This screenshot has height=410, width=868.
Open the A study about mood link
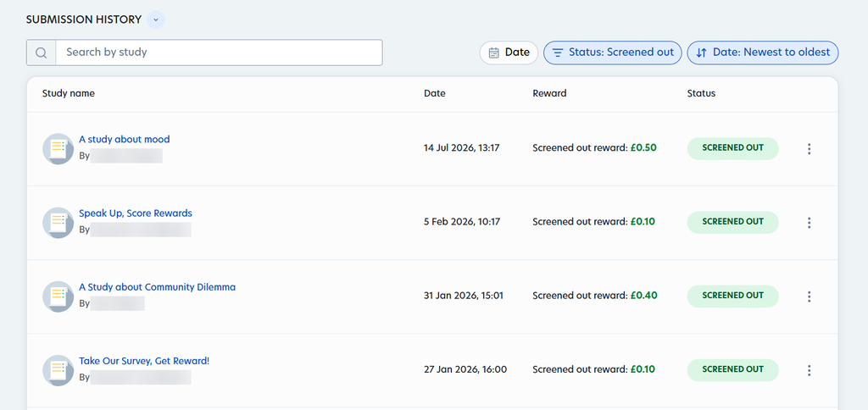click(x=125, y=140)
